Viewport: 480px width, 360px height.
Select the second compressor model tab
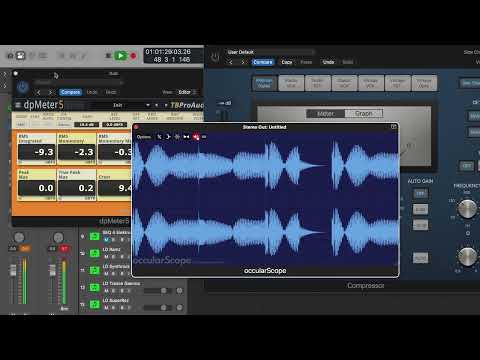[291, 83]
